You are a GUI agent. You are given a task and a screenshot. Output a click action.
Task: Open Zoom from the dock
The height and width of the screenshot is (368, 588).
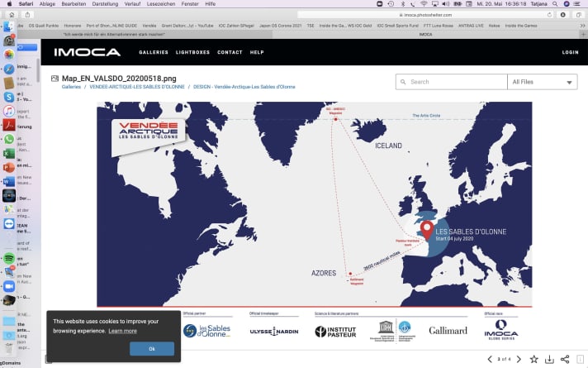[8, 286]
